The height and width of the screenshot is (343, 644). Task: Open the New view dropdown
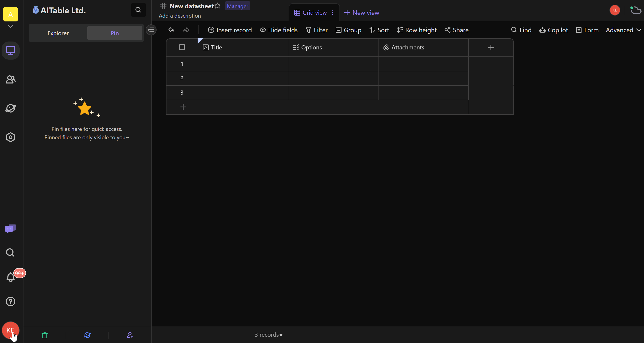pyautogui.click(x=362, y=12)
